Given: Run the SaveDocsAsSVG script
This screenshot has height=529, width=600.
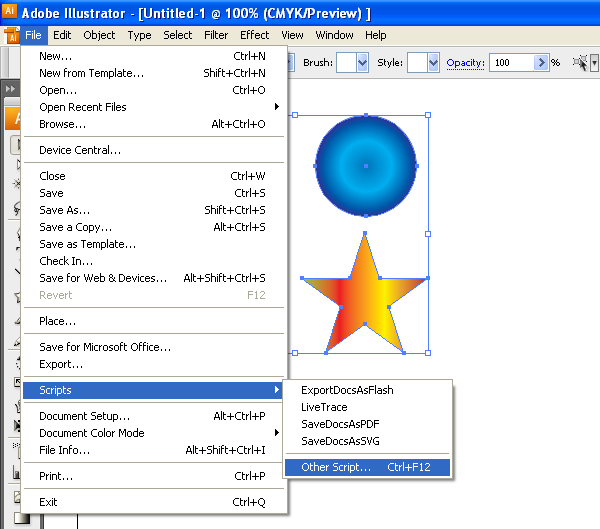Looking at the screenshot, I should tap(367, 441).
